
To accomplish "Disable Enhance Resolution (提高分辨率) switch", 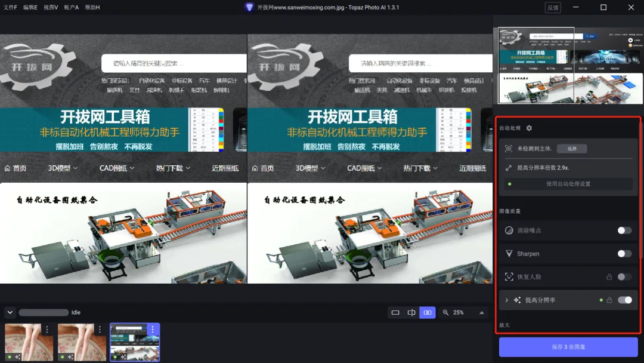I will (x=624, y=300).
